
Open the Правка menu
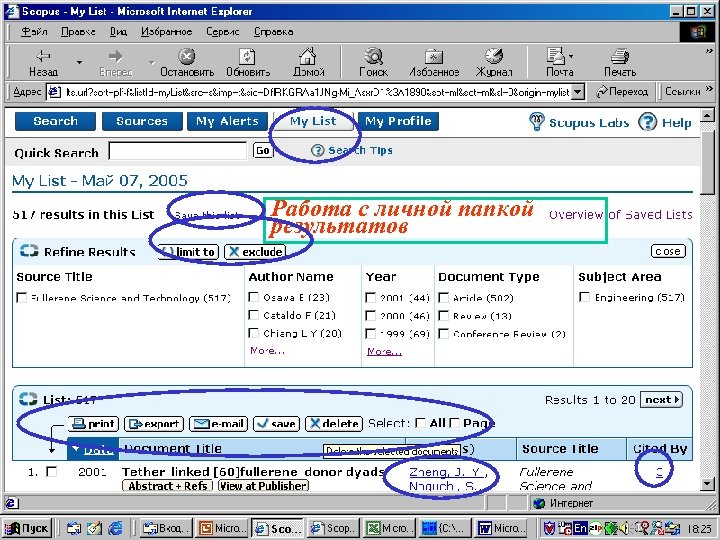[x=78, y=32]
